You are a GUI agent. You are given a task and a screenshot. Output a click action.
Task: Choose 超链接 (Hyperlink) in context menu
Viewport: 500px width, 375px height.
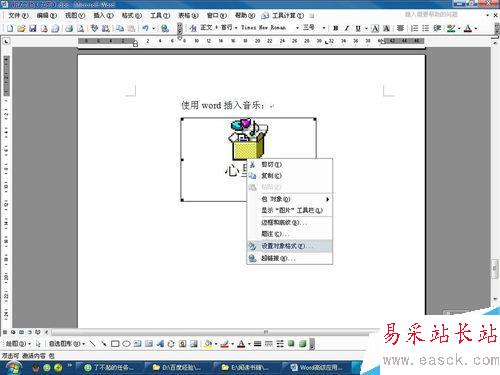tap(290, 258)
